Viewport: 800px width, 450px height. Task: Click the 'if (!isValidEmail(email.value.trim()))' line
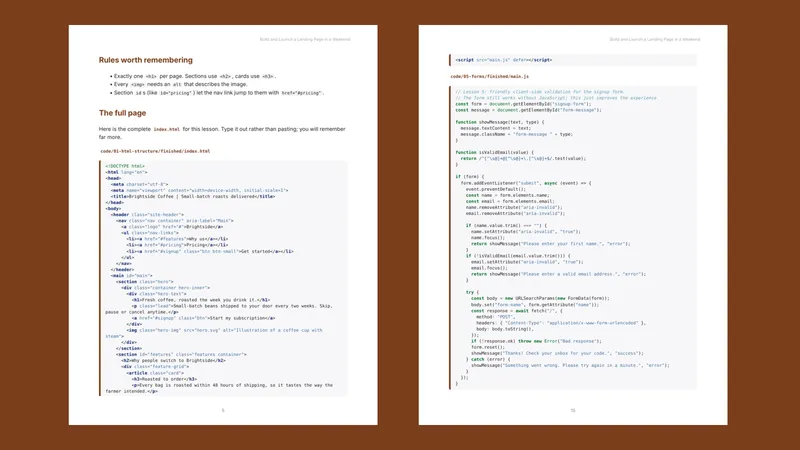click(518, 256)
